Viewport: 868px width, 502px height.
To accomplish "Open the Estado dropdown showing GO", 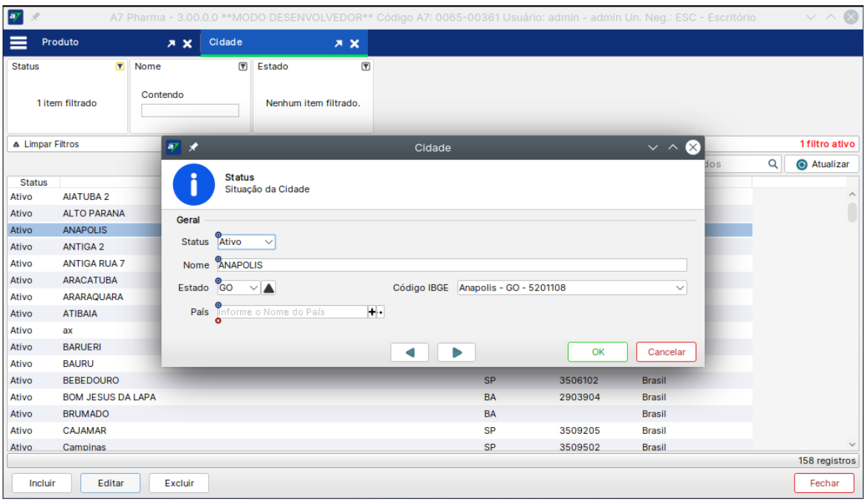I will pyautogui.click(x=238, y=288).
